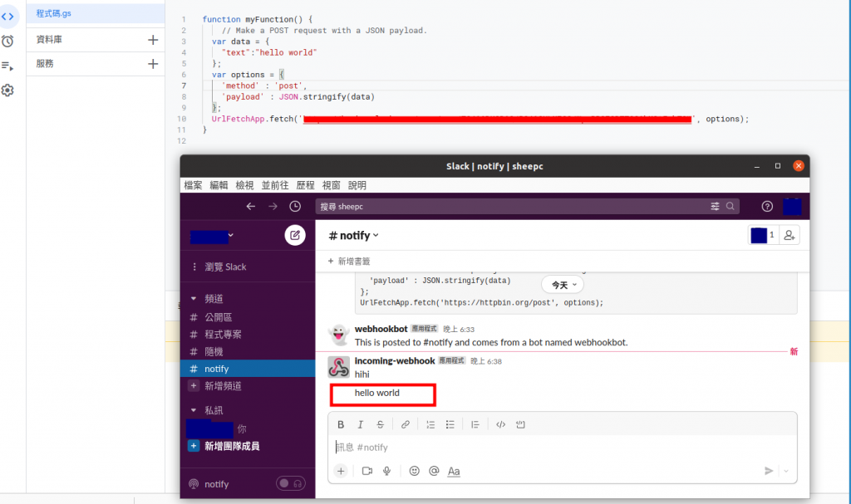Toggle formatting toolbar with Aa icon

tap(454, 471)
